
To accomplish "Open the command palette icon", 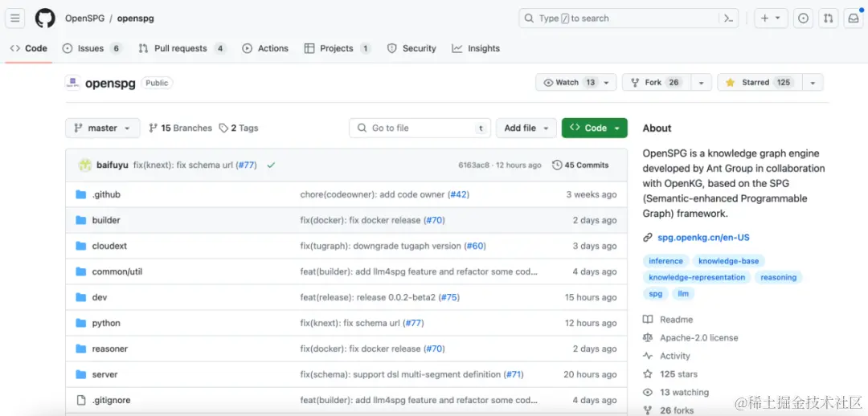I will (728, 18).
